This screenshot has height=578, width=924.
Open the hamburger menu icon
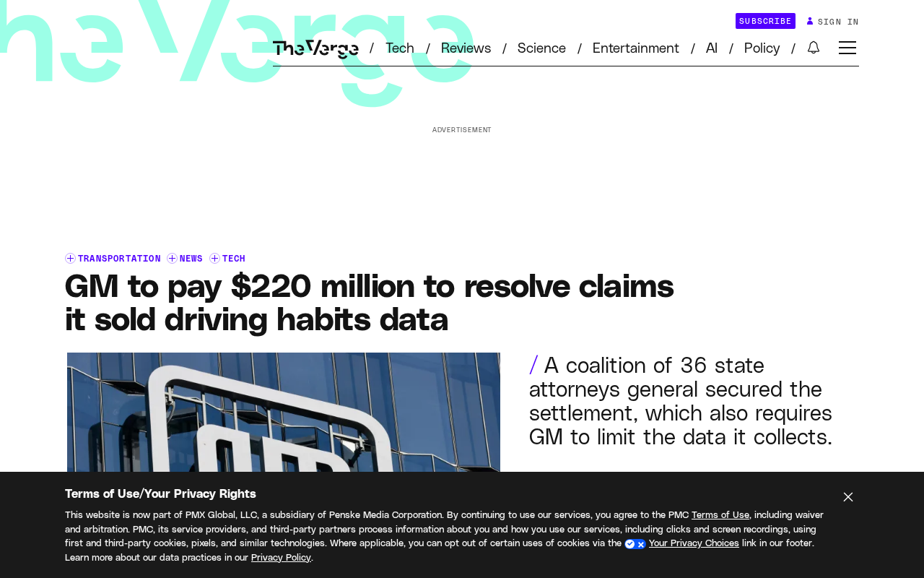point(847,48)
